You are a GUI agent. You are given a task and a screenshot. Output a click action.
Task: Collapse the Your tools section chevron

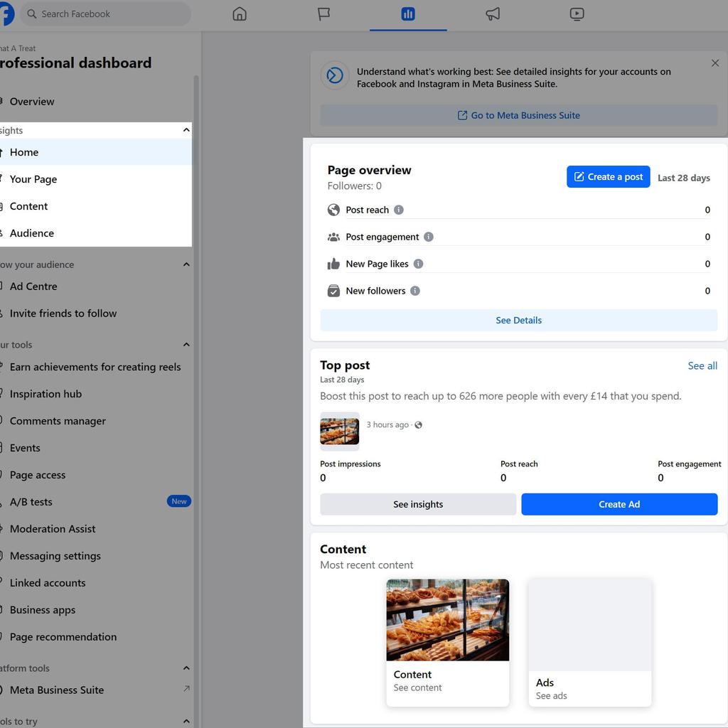tap(186, 345)
